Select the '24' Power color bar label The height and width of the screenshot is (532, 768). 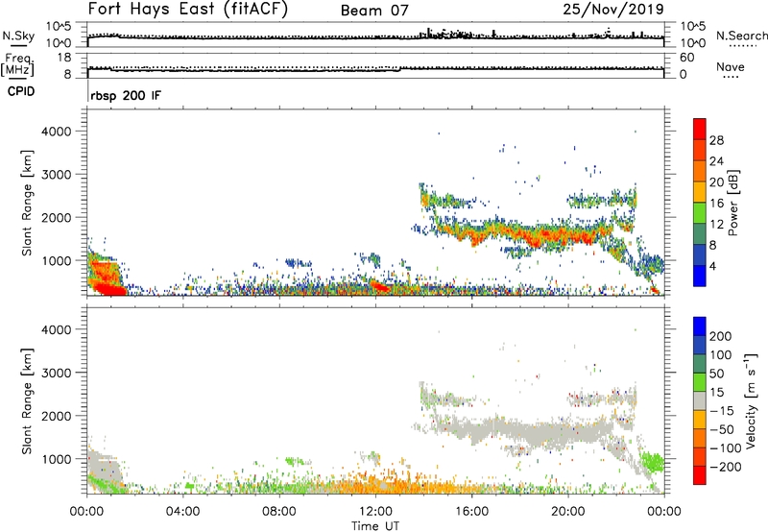click(x=716, y=161)
